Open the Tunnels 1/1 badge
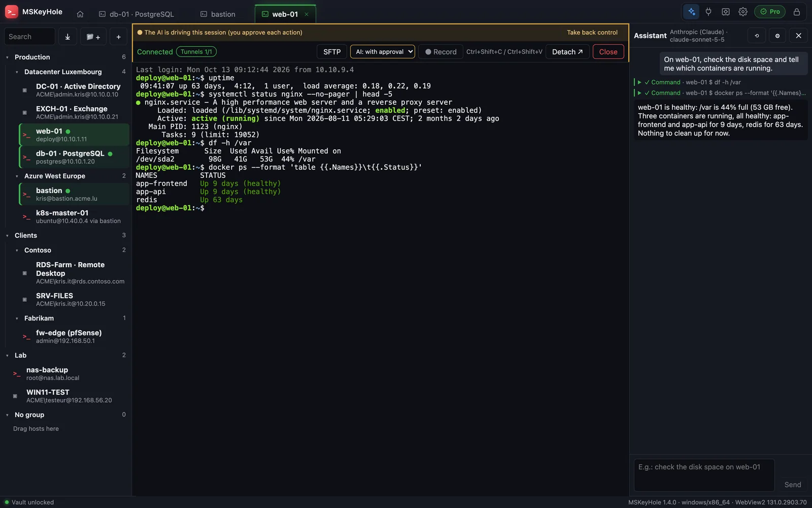Screen dimensions: 812x508 coord(196,52)
